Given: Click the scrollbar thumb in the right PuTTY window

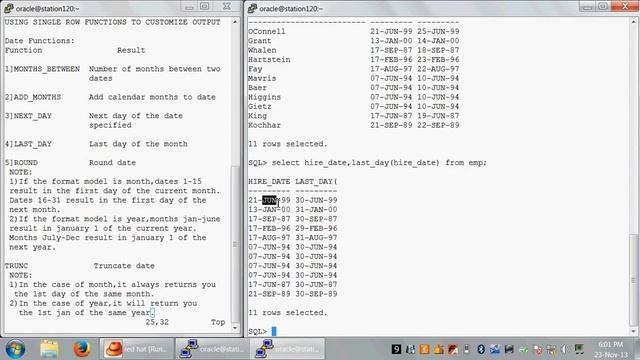Looking at the screenshot, I should point(633,280).
